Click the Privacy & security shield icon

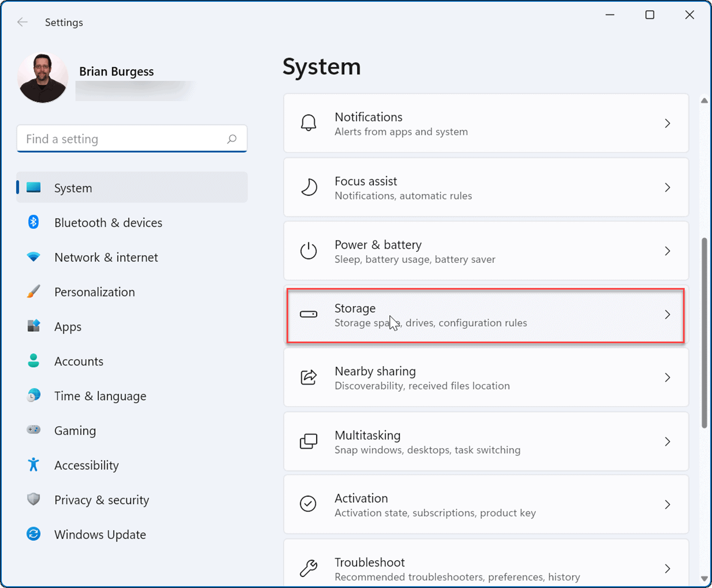pyautogui.click(x=33, y=499)
